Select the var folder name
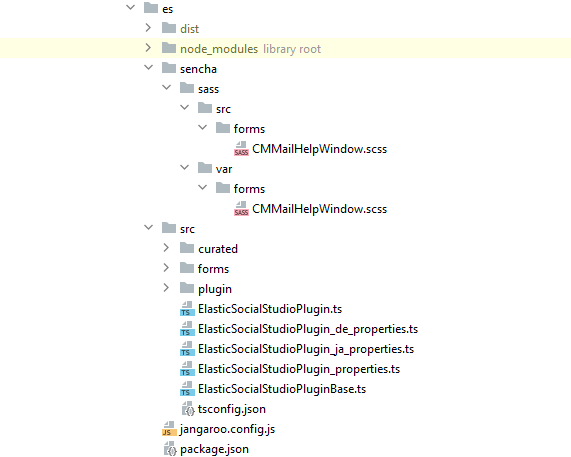 pos(224,169)
